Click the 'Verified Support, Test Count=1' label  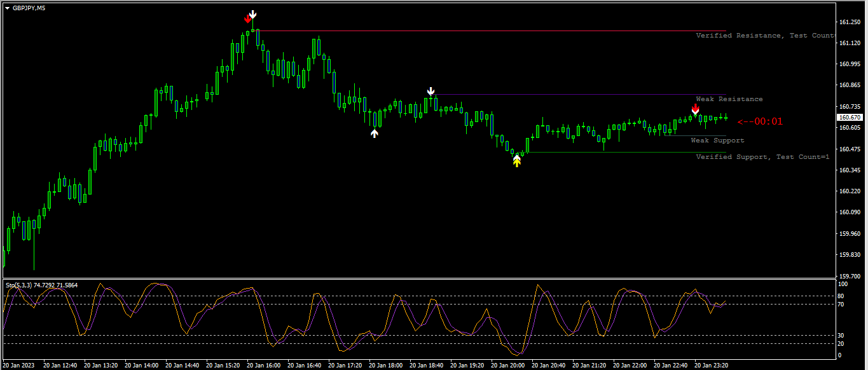762,157
